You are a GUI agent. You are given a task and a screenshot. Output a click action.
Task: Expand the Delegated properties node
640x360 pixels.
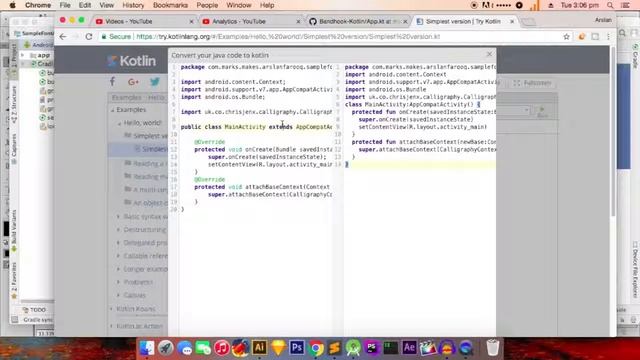(x=118, y=242)
